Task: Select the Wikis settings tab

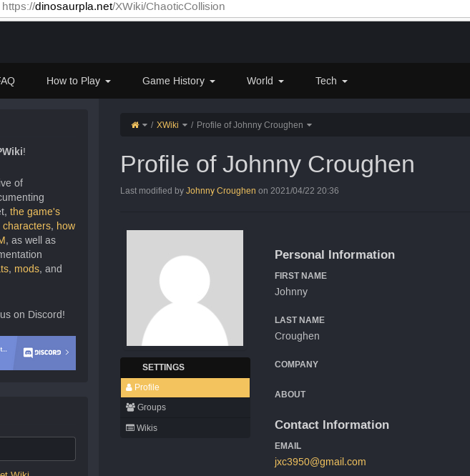Action: pos(185,428)
